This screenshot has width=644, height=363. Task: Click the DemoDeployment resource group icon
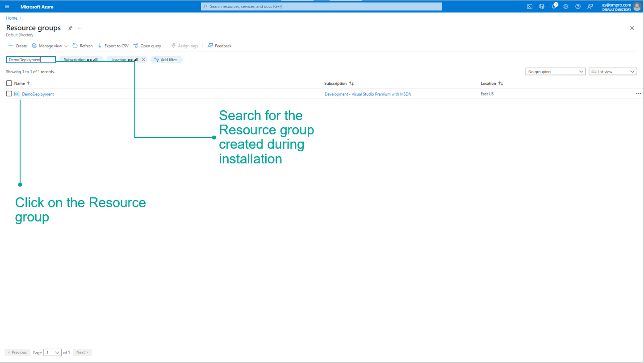click(x=17, y=94)
